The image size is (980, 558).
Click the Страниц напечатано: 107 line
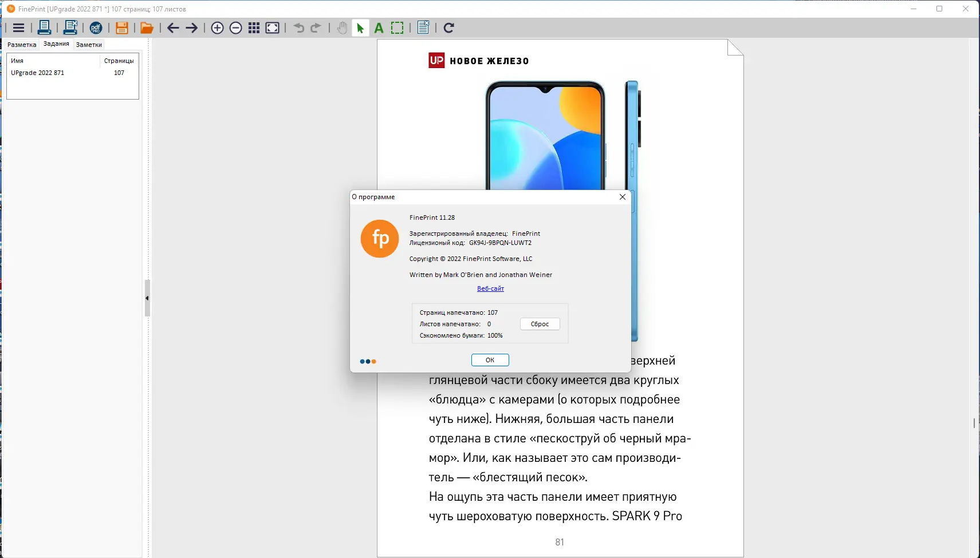click(459, 312)
